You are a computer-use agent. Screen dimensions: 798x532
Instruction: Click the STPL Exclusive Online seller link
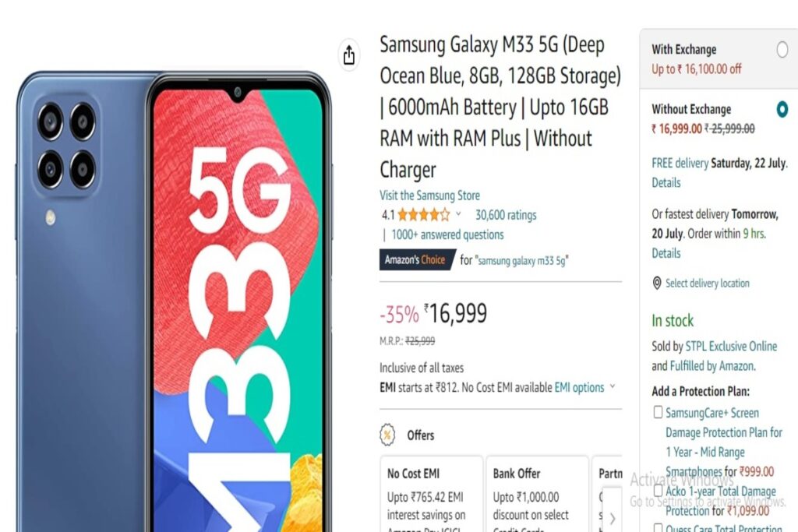click(x=731, y=347)
